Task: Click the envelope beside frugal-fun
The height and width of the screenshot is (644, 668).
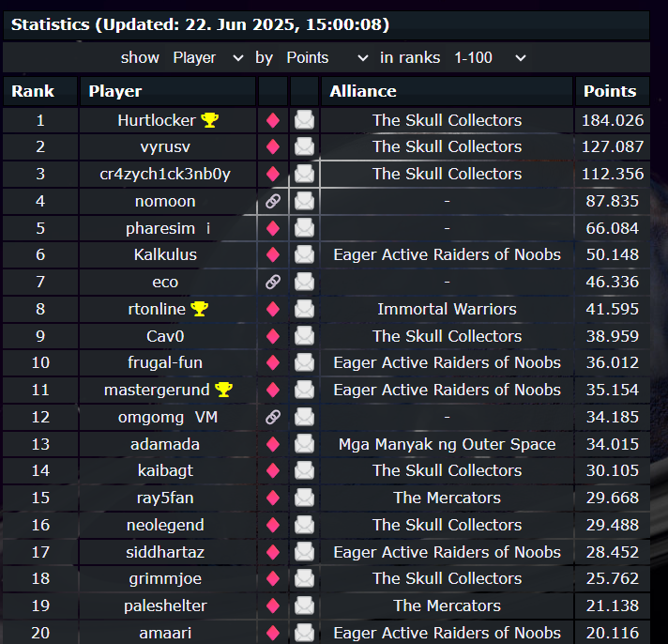Action: click(304, 362)
